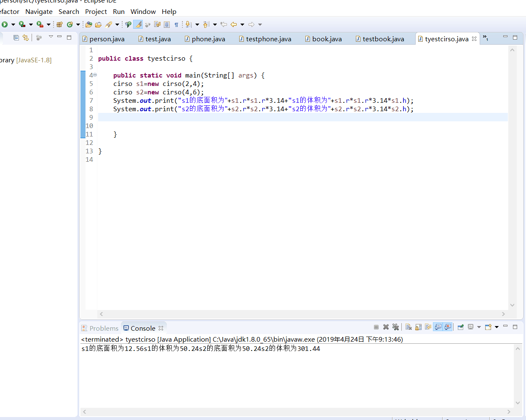This screenshot has width=526, height=420.
Task: Show hidden editor tabs list
Action: pyautogui.click(x=485, y=38)
